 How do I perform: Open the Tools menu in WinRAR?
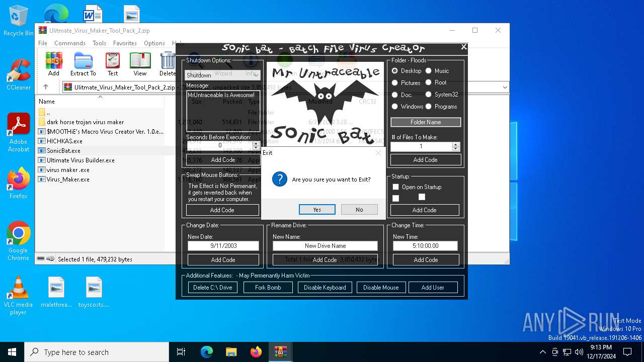coord(99,43)
